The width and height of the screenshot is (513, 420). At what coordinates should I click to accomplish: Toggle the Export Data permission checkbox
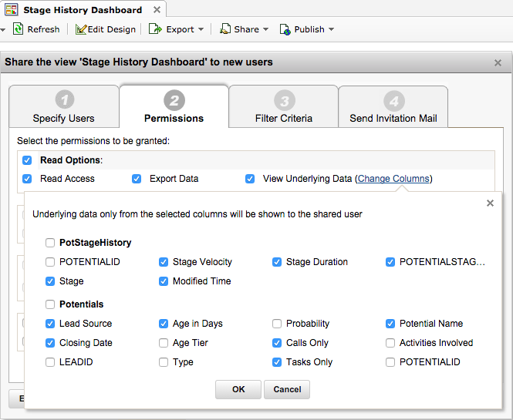pos(137,179)
